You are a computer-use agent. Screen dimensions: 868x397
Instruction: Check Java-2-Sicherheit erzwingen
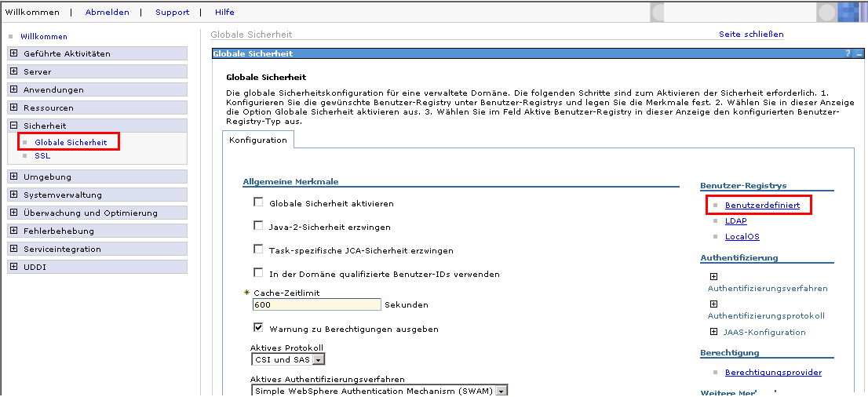tap(258, 225)
